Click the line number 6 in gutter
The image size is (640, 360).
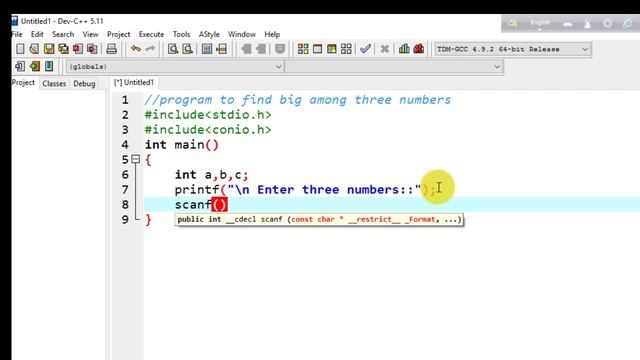coord(125,175)
